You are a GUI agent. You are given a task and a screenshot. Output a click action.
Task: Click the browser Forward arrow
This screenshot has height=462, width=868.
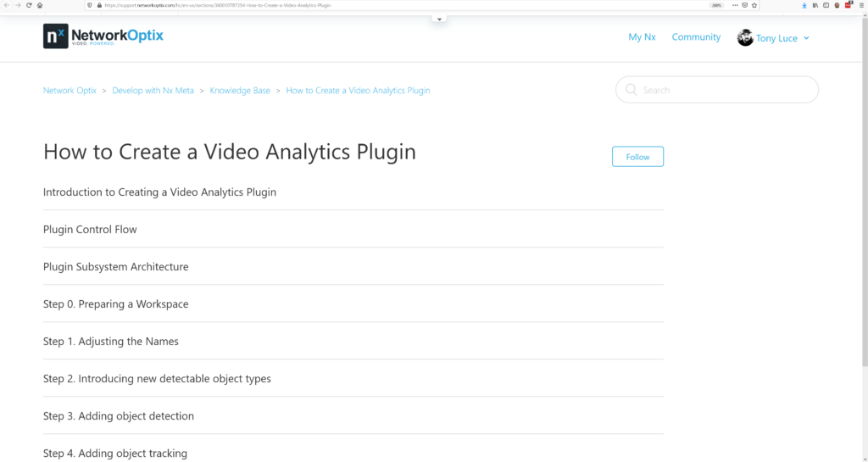coord(18,5)
